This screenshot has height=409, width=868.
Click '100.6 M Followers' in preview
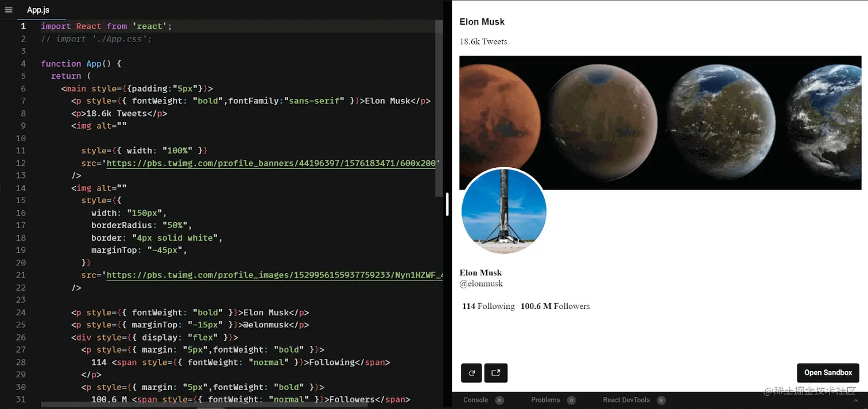[555, 306]
